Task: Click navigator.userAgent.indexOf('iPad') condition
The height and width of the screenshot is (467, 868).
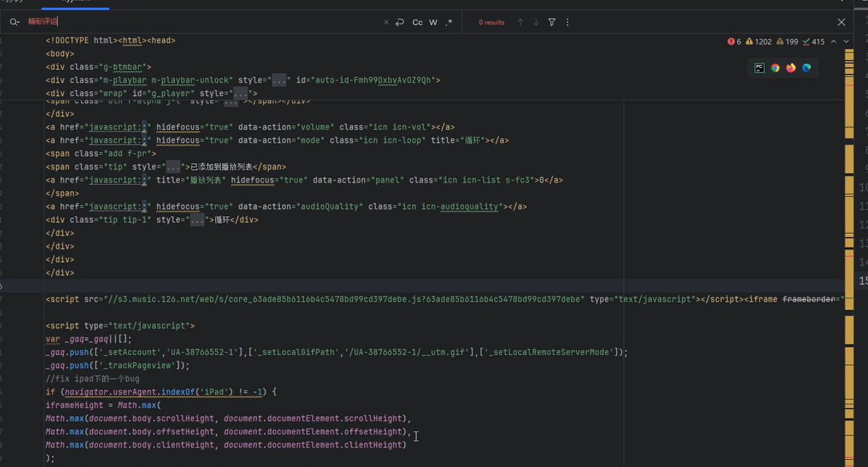Action: 164,392
